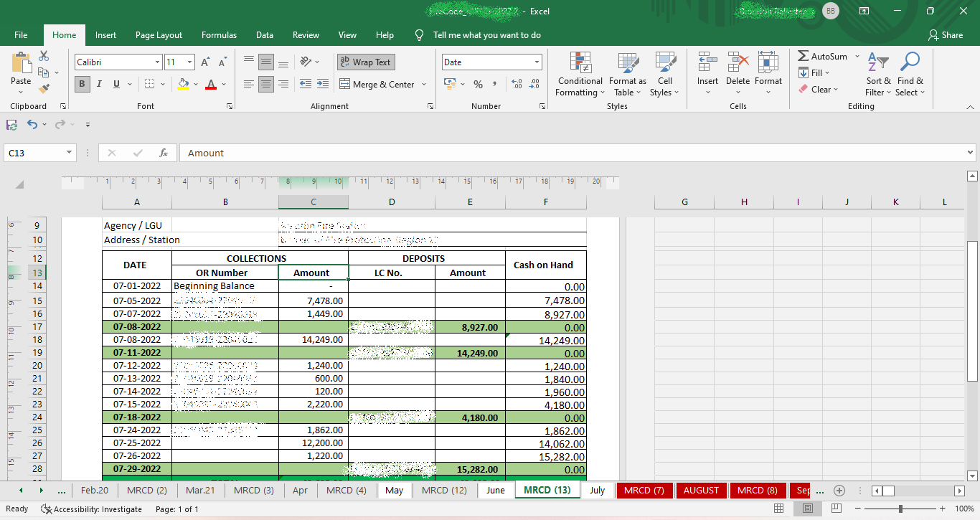This screenshot has width=980, height=520.
Task: Click the Orientation text rotation icon
Action: (306, 62)
